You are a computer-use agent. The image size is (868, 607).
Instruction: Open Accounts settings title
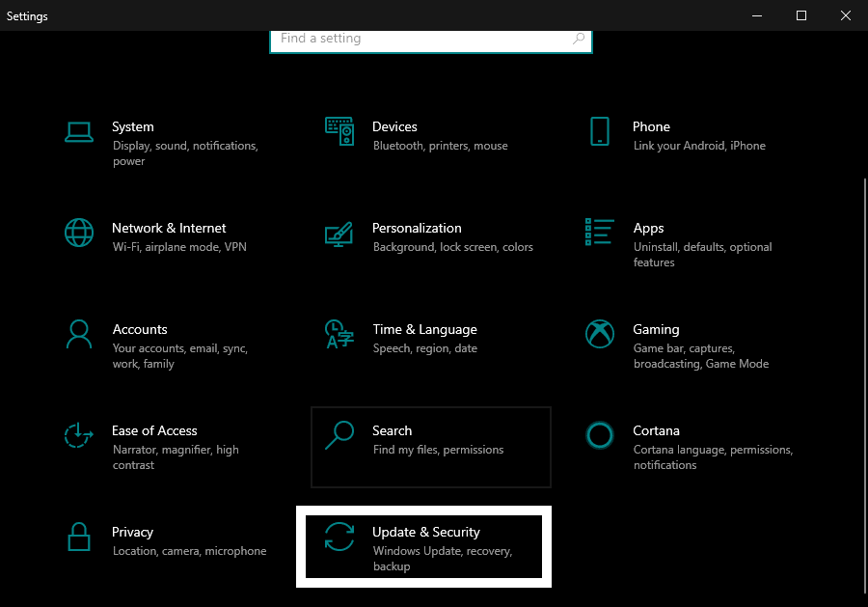pyautogui.click(x=140, y=329)
